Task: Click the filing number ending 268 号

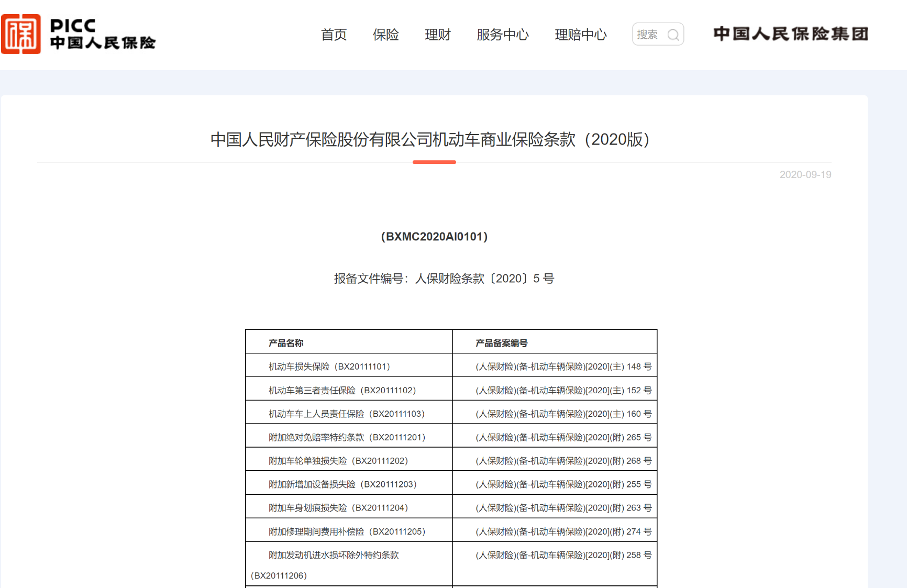Action: pos(563,461)
